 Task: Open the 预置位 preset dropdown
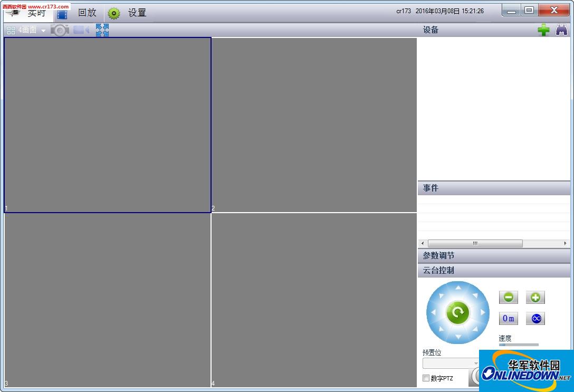tap(451, 364)
